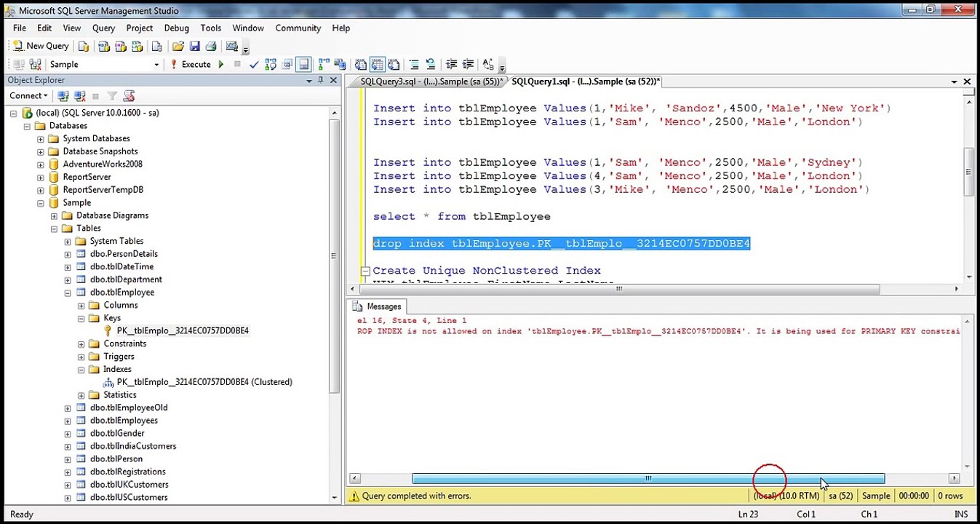This screenshot has width=980, height=524.
Task: Close the active query document tab
Action: point(967,82)
